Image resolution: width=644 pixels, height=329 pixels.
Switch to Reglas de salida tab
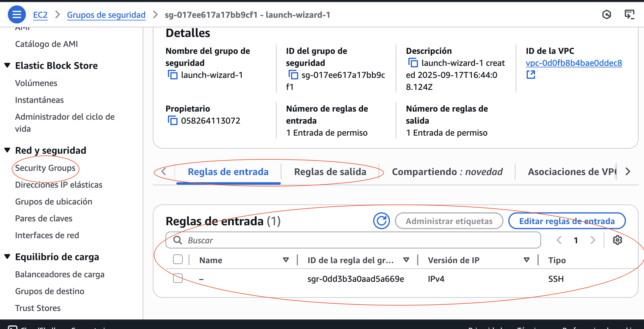coord(330,172)
